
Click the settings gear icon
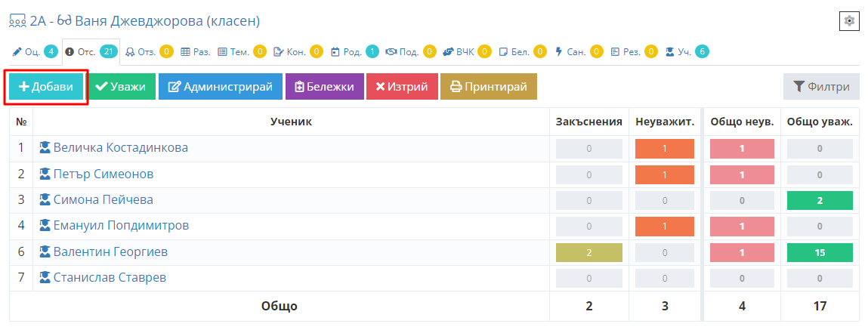pos(850,21)
